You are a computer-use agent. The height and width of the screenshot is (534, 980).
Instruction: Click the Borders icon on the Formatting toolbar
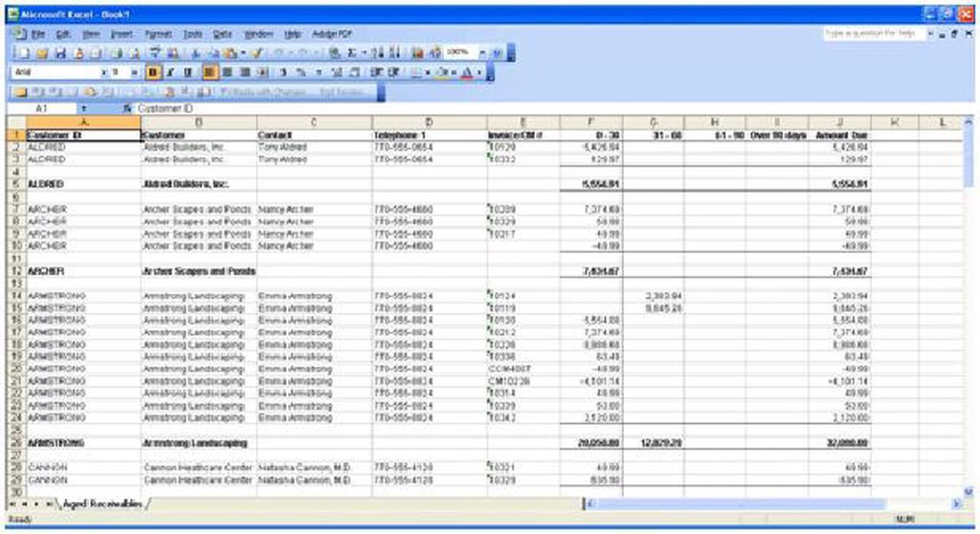pos(416,73)
